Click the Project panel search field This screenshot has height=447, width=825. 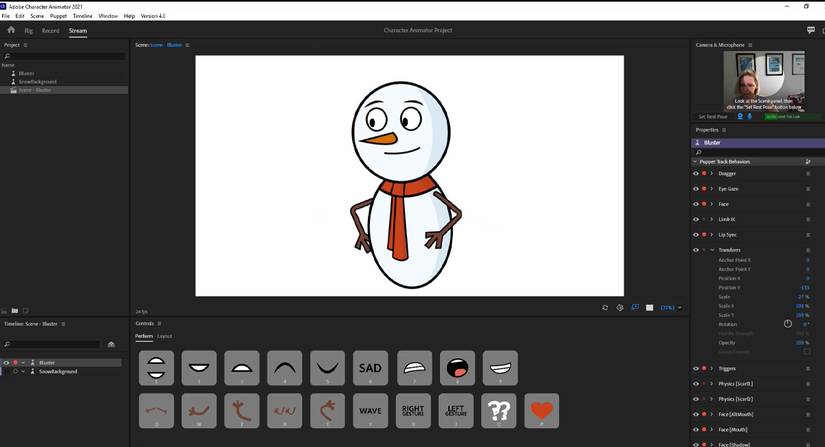64,56
